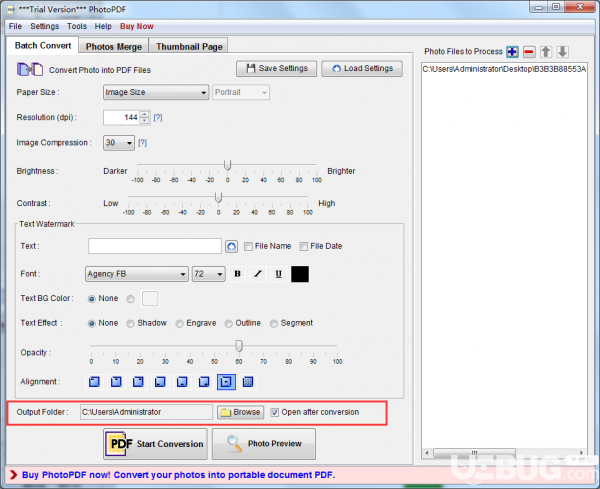Click the Load Settings button
600x489 pixels.
coord(362,68)
